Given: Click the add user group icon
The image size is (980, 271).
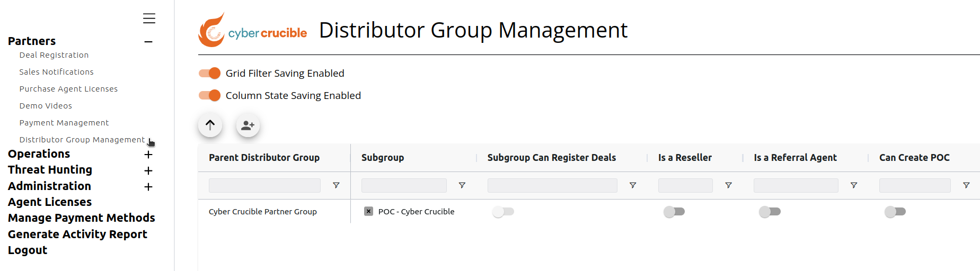Looking at the screenshot, I should tap(248, 125).
